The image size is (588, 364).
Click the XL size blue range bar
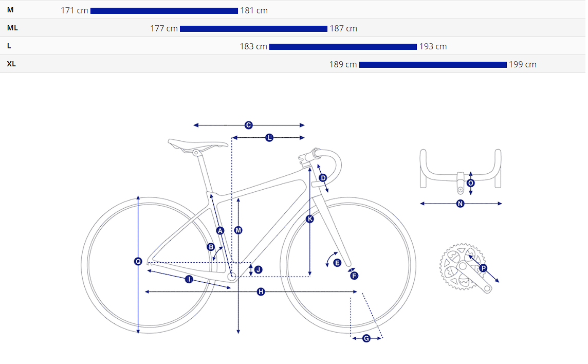click(433, 65)
